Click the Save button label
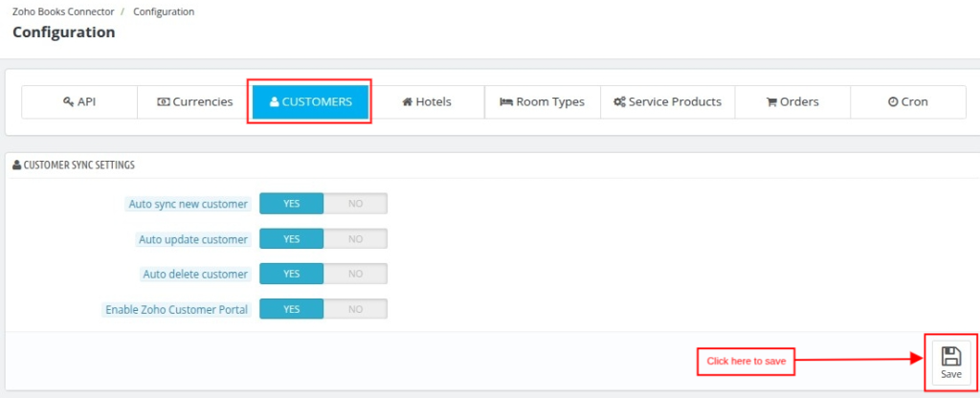 tap(951, 375)
